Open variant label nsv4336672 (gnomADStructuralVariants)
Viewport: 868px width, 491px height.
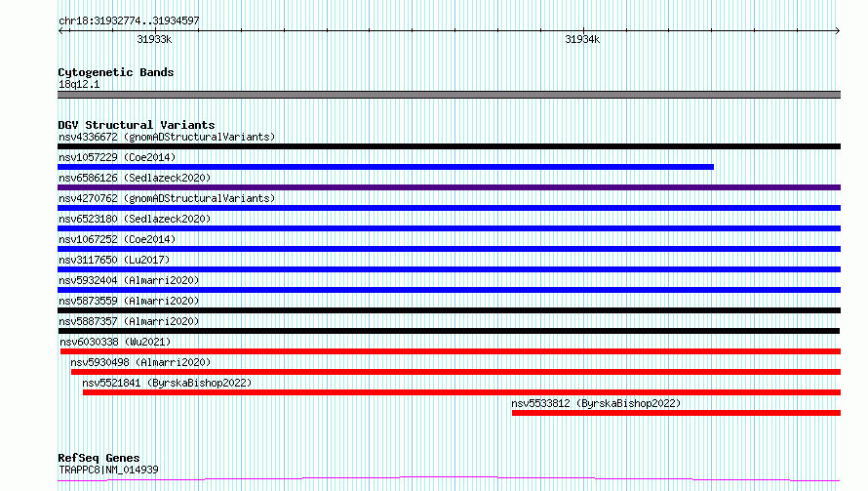(167, 137)
